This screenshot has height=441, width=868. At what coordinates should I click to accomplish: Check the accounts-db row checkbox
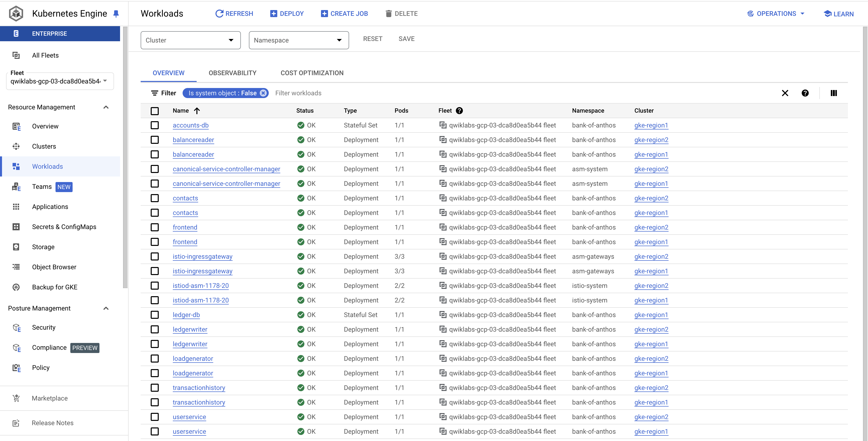[155, 125]
